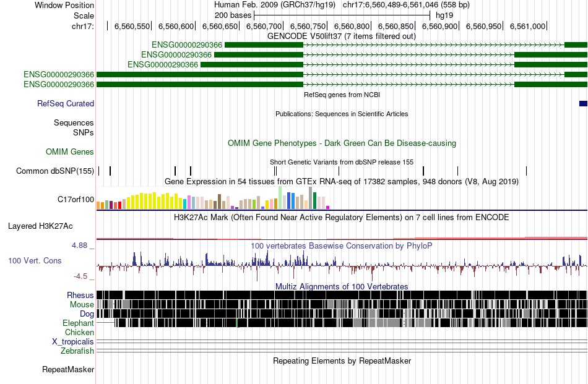Click the RefSeq Curated track label

click(x=66, y=103)
